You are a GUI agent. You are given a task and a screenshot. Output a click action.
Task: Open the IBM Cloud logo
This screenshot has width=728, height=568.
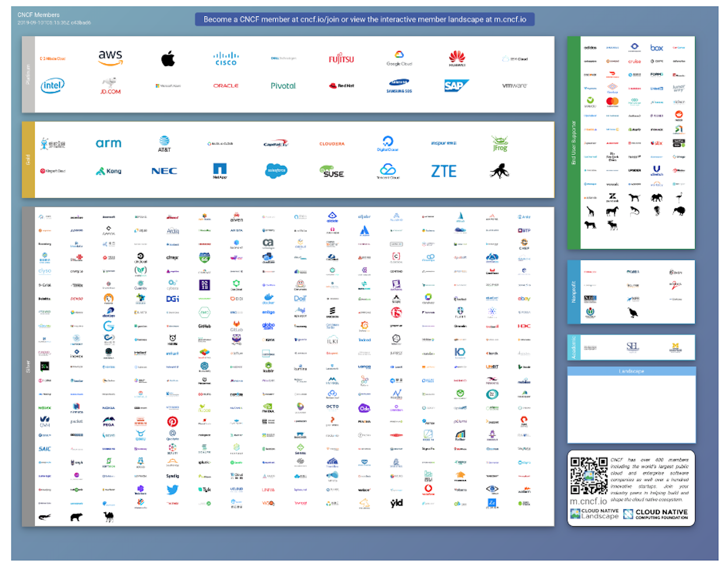(x=514, y=59)
